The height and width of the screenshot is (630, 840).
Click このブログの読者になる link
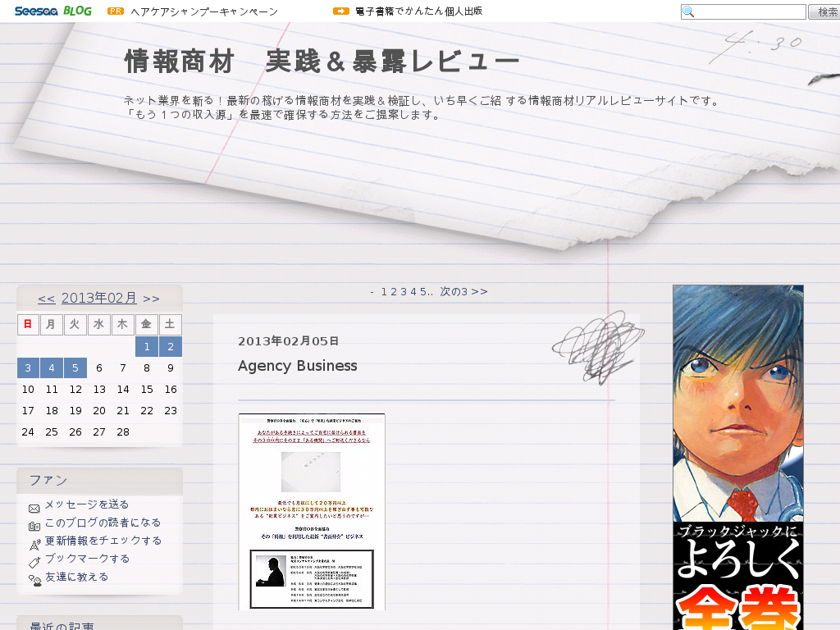[103, 523]
